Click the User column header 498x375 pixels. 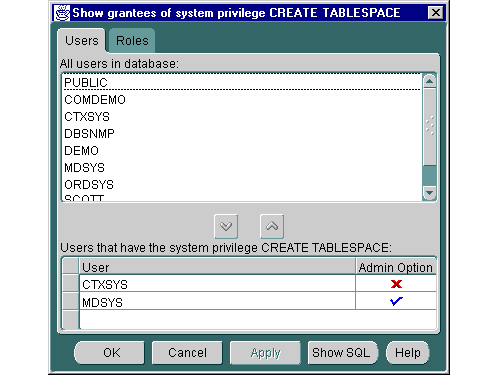(x=217, y=267)
